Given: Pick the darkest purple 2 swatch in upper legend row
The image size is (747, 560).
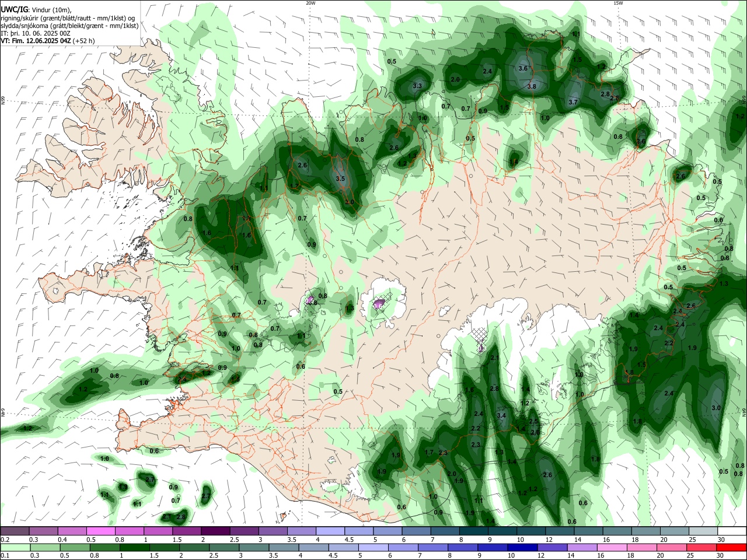Looking at the screenshot, I should (215, 531).
